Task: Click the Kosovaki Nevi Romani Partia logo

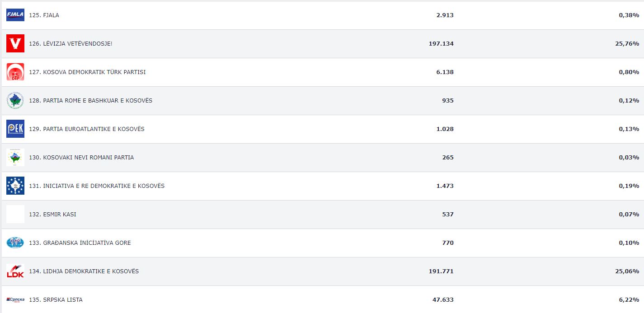Action: pyautogui.click(x=15, y=157)
